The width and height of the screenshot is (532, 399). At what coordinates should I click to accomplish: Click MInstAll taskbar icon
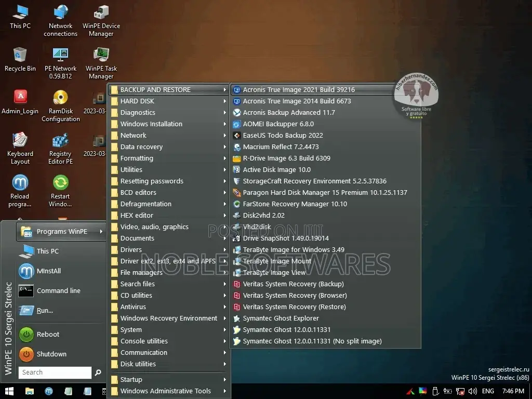(49, 391)
